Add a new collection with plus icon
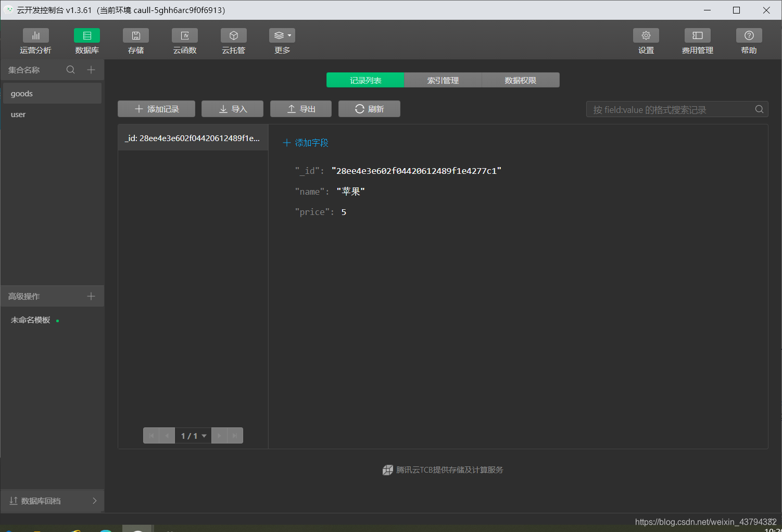782x532 pixels. (x=91, y=70)
